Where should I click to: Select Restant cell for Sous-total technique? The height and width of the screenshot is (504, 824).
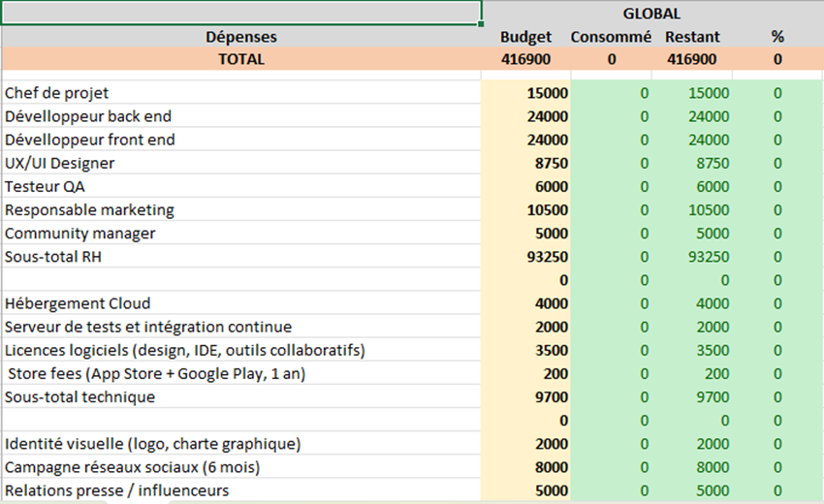691,396
